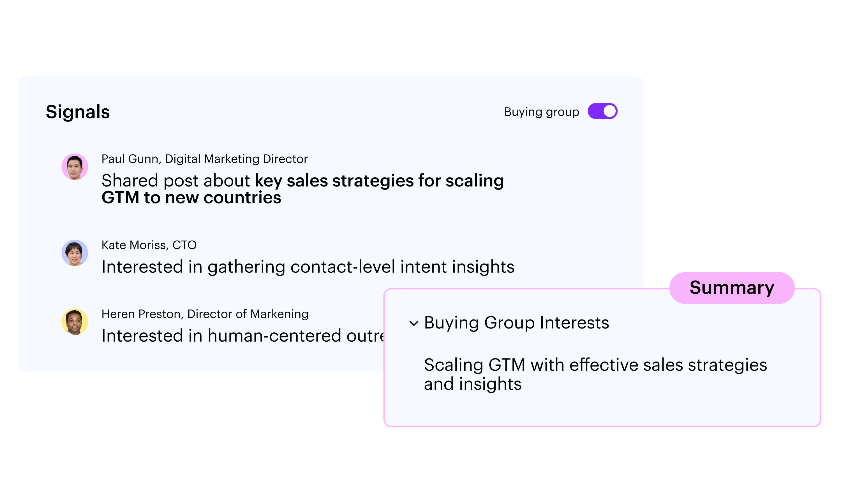Image resolution: width=841 pixels, height=504 pixels.
Task: Open Paul Gunn, Digital Marketing Director link
Action: tap(204, 159)
